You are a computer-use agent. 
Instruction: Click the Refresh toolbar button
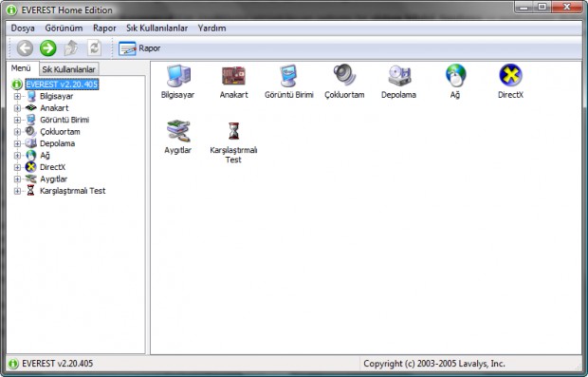pos(94,48)
